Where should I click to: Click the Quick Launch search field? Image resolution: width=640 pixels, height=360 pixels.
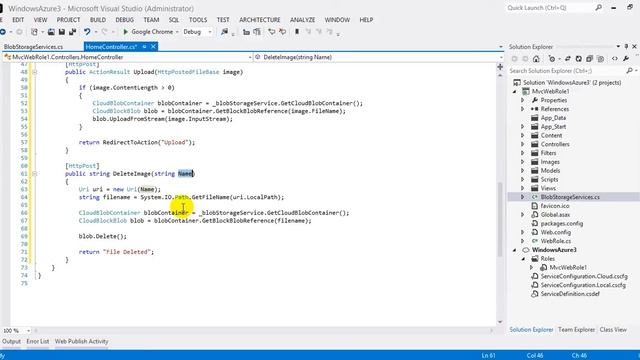pyautogui.click(x=550, y=8)
